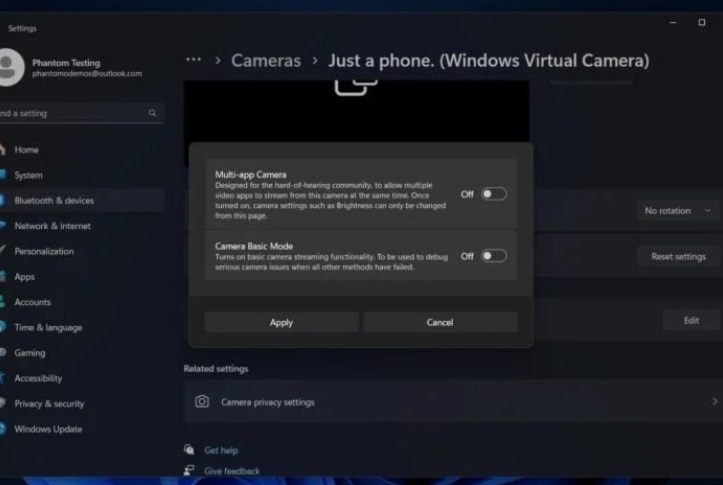Open the Give feedback link
This screenshot has height=485, width=723.
pyautogui.click(x=232, y=471)
